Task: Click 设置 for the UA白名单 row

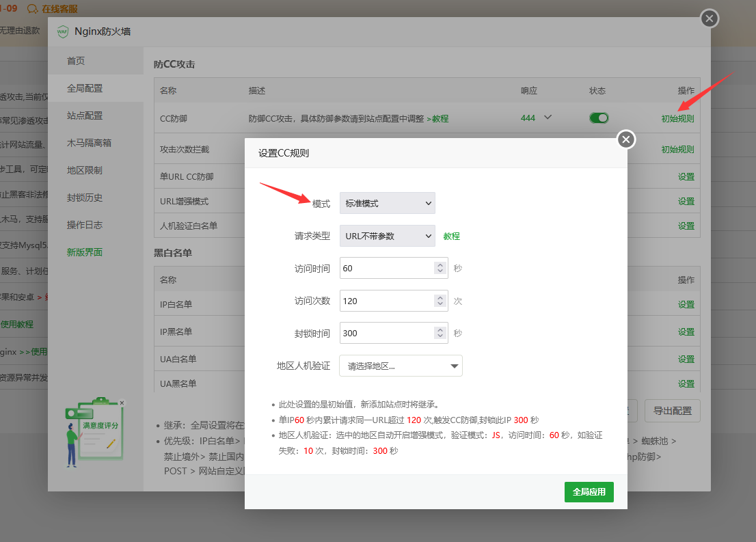Action: pos(686,360)
